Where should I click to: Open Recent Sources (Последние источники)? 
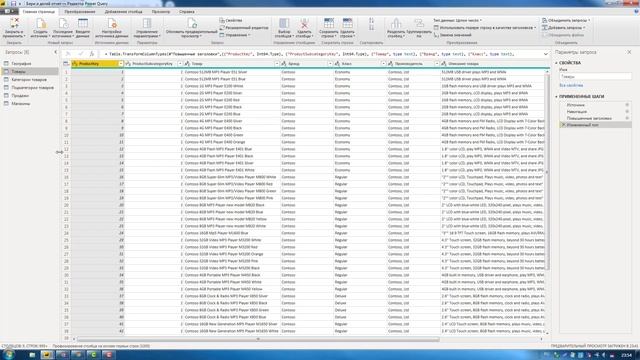tap(62, 27)
